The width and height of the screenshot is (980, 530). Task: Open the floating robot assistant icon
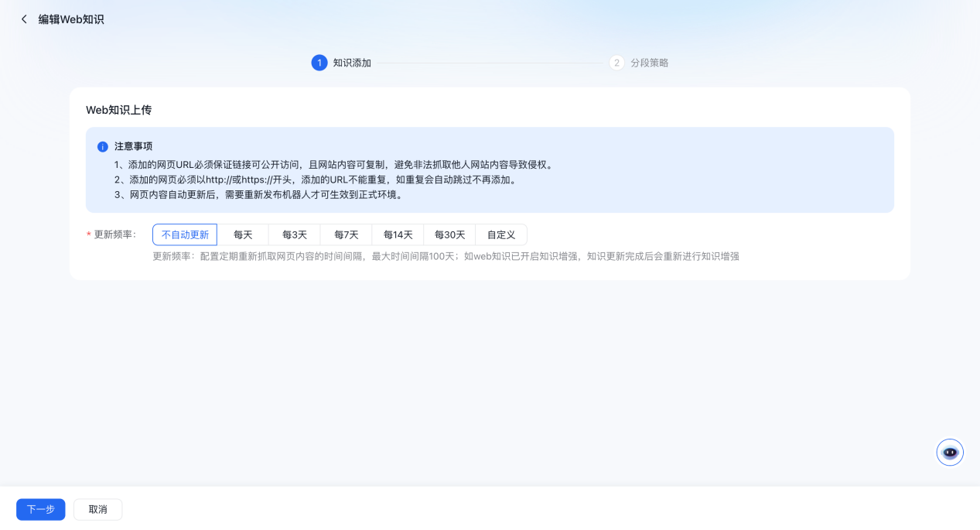[949, 452]
